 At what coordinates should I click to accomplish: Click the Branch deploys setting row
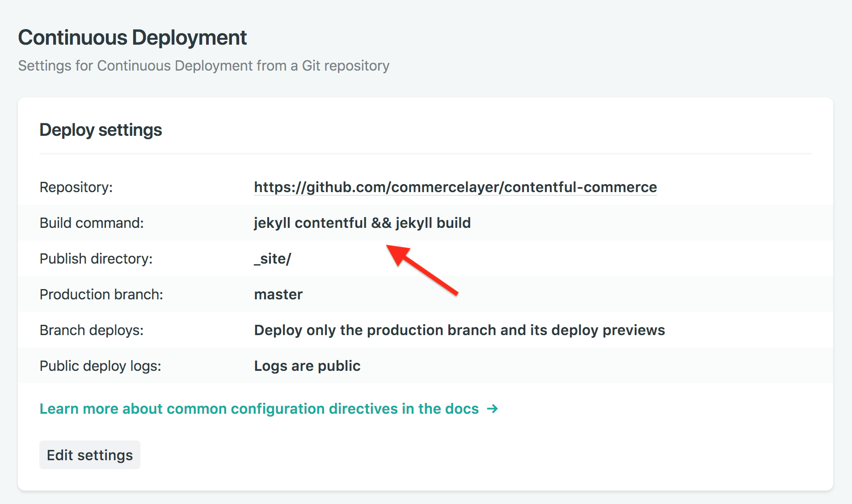coord(91,330)
